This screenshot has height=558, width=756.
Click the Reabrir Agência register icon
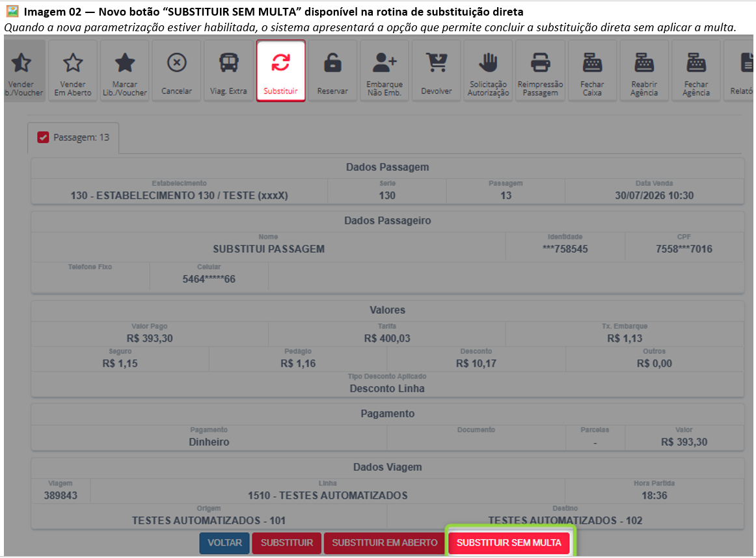(x=644, y=63)
